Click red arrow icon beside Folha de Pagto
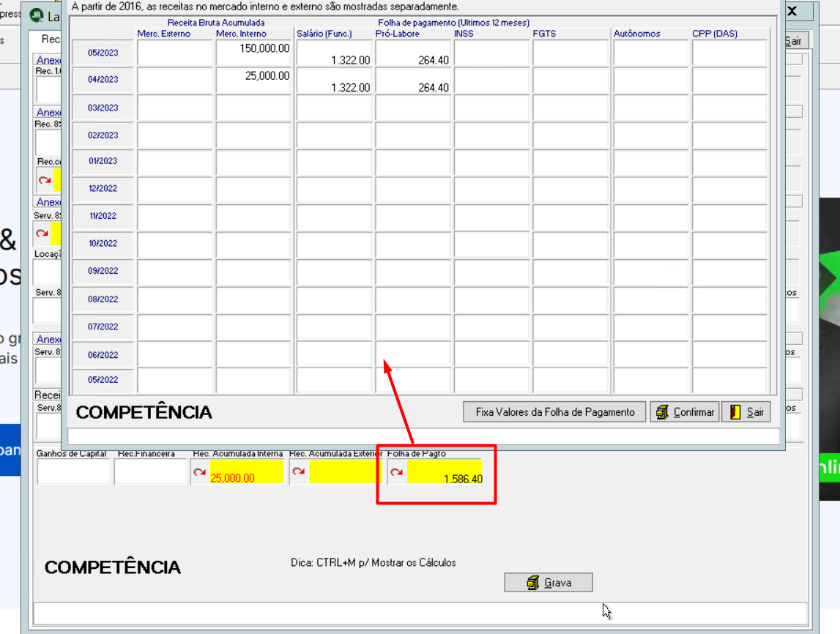Image resolution: width=840 pixels, height=634 pixels. [x=397, y=471]
